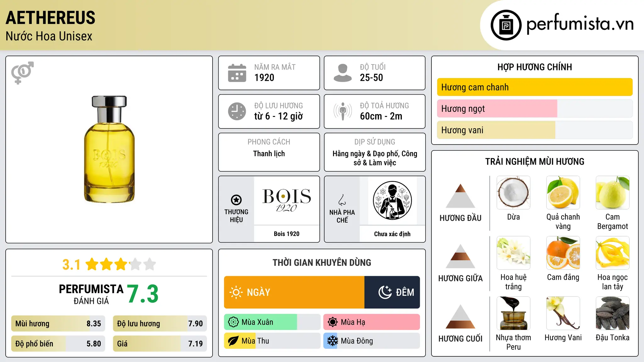Click the Nhựa thơm Peru note image
Image resolution: width=644 pixels, height=362 pixels.
click(514, 313)
